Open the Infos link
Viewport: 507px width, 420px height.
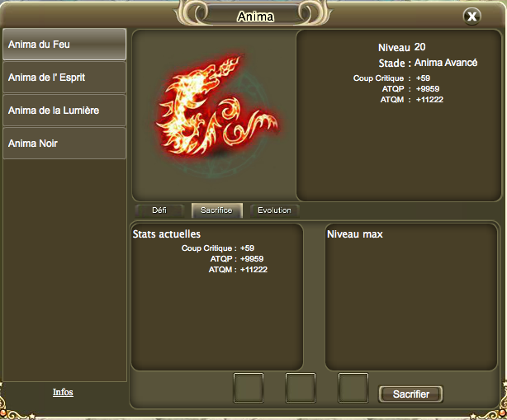pos(63,392)
